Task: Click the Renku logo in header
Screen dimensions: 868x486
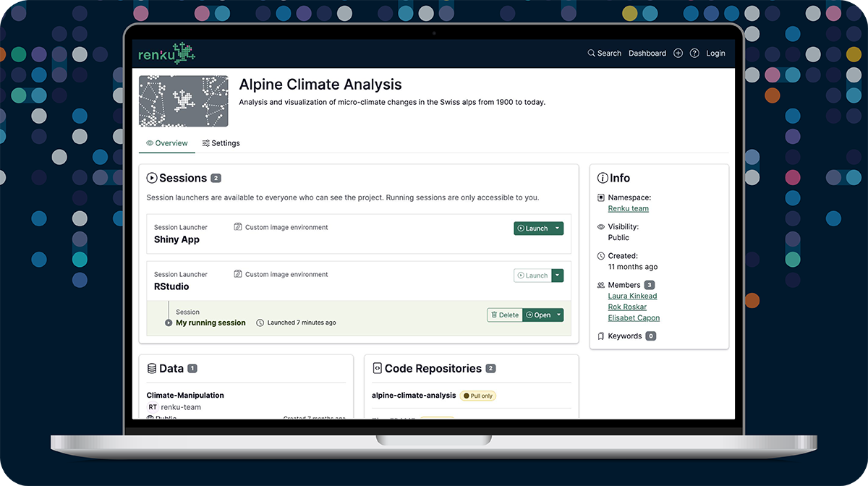Action: point(166,54)
